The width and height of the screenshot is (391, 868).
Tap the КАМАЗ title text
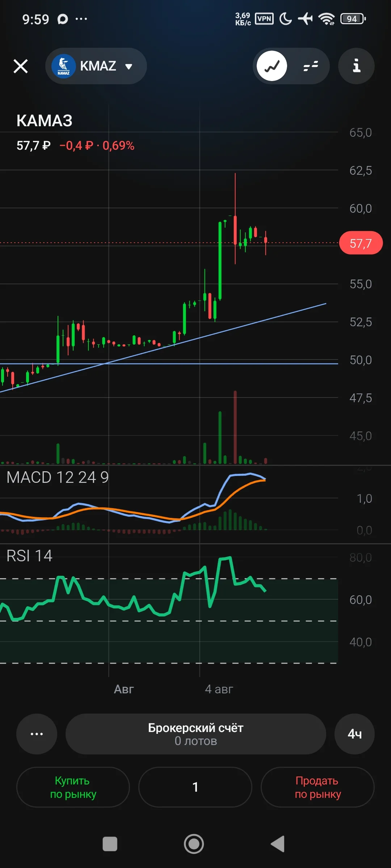45,121
